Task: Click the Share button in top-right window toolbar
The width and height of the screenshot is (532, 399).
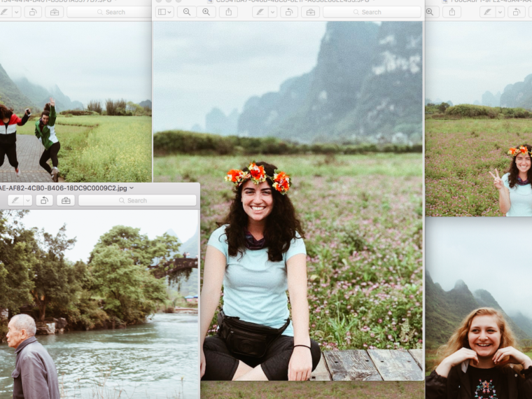Action: pyautogui.click(x=451, y=12)
